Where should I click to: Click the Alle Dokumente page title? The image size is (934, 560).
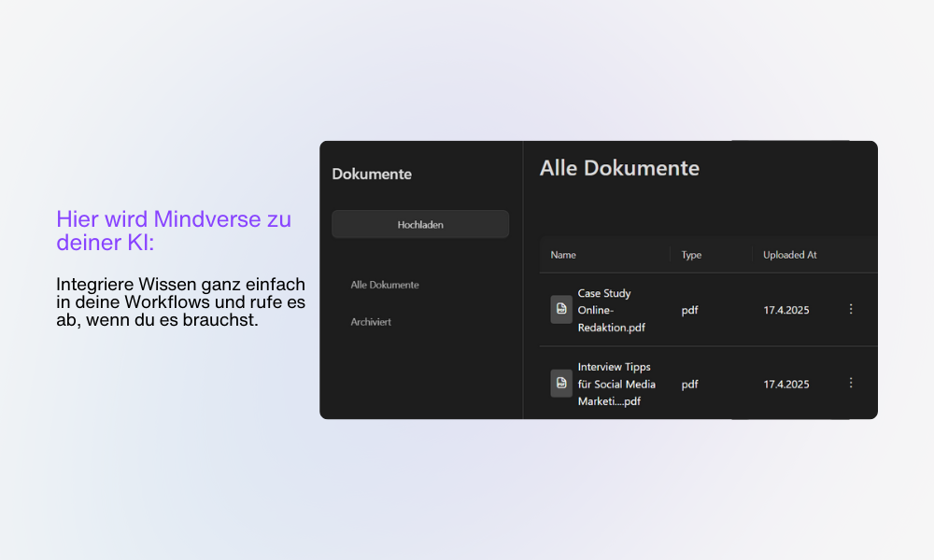(619, 168)
